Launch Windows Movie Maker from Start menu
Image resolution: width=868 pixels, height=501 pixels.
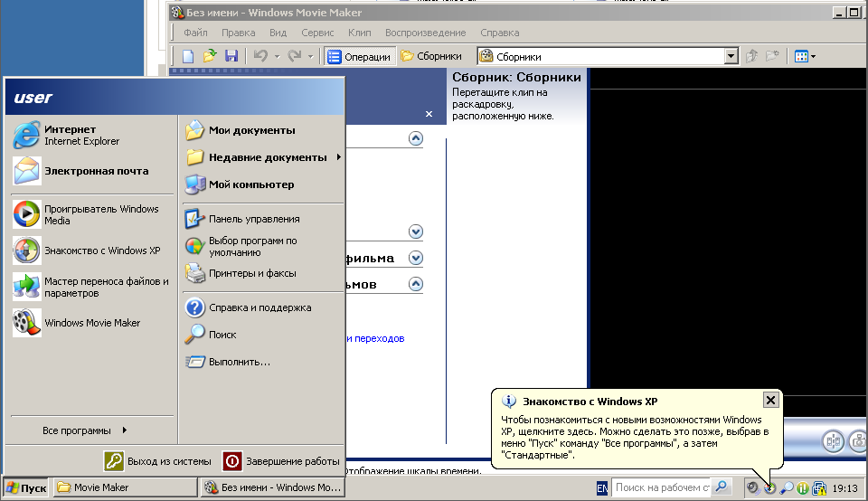(92, 323)
